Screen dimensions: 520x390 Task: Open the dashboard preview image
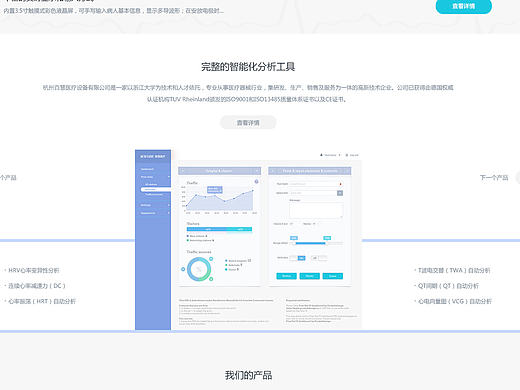(x=248, y=240)
